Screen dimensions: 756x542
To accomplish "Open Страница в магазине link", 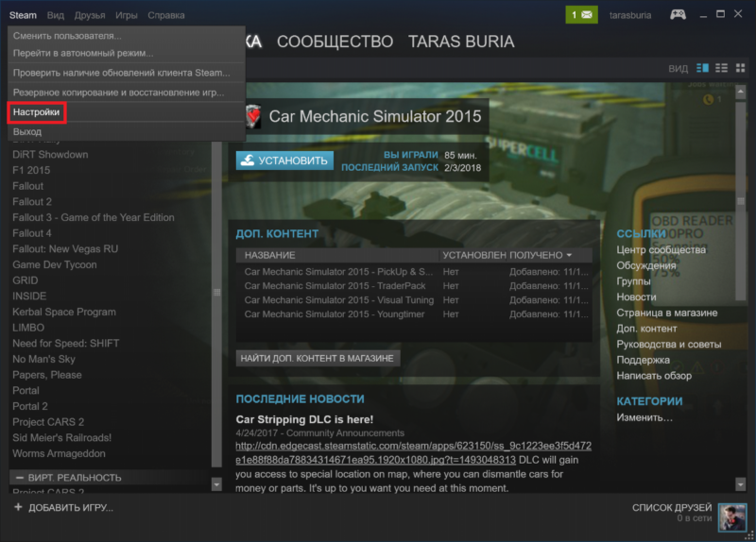I will 667,313.
